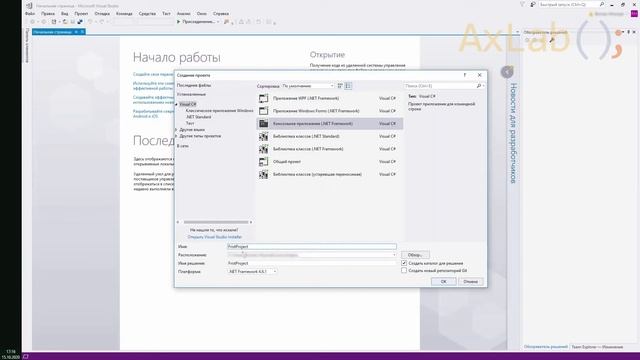
Task: Select class library (.NET Framework) template icon
Action: [264, 149]
